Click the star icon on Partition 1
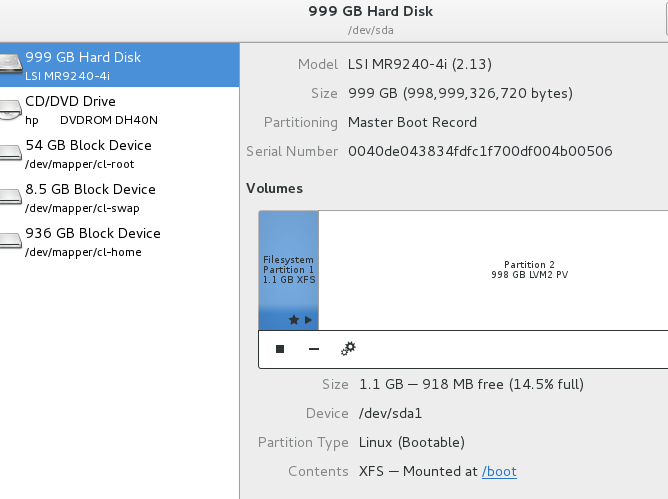Screen dimensions: 668x499 294,320
